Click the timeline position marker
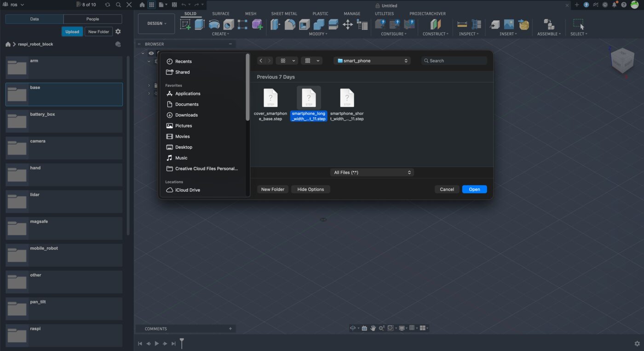 tap(182, 343)
